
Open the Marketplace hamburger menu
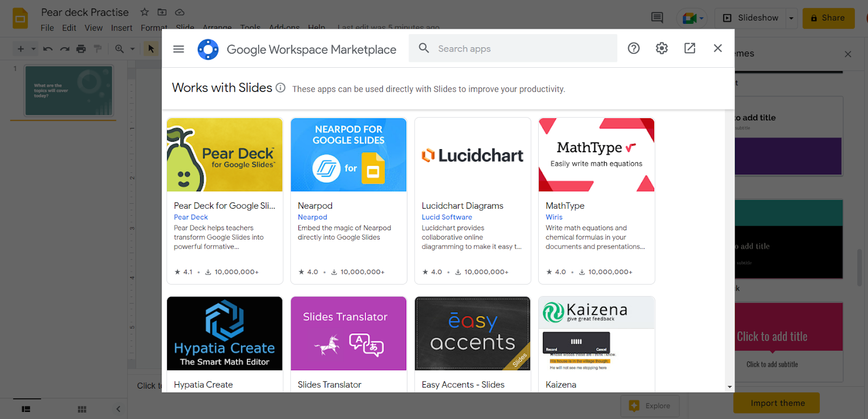178,49
